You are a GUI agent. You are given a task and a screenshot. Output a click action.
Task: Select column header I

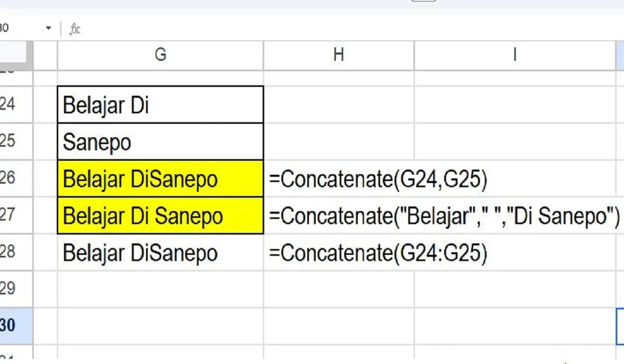514,54
